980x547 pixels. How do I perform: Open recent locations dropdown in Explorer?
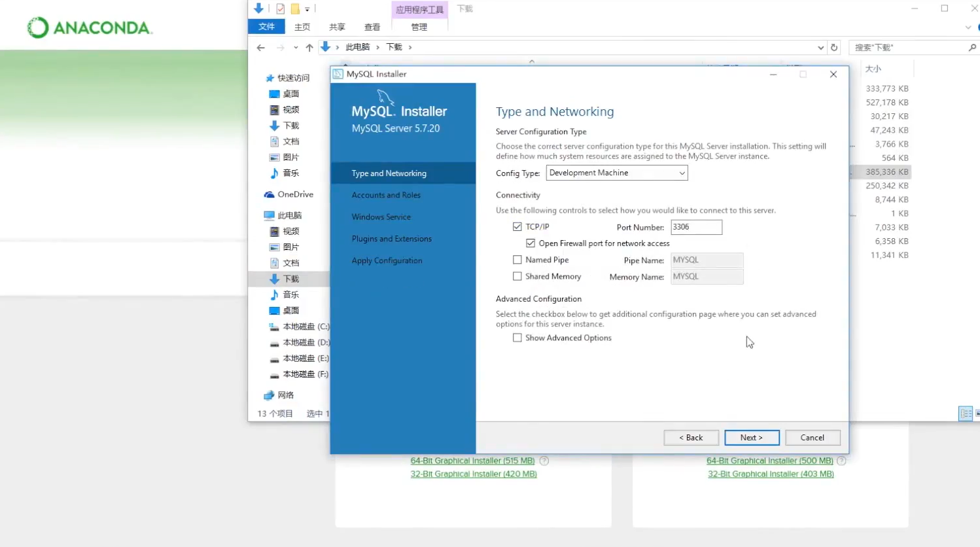tap(296, 47)
